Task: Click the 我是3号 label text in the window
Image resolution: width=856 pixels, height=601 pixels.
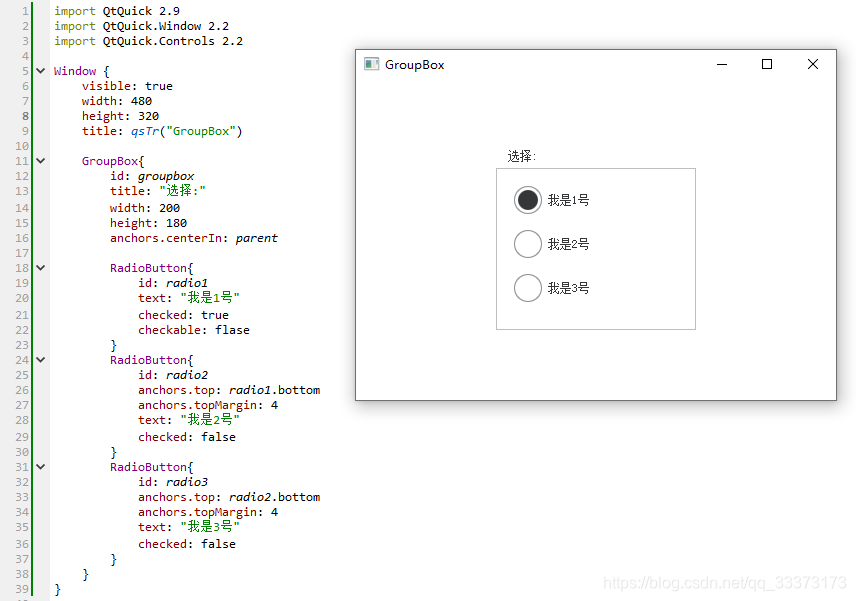Action: (x=568, y=288)
